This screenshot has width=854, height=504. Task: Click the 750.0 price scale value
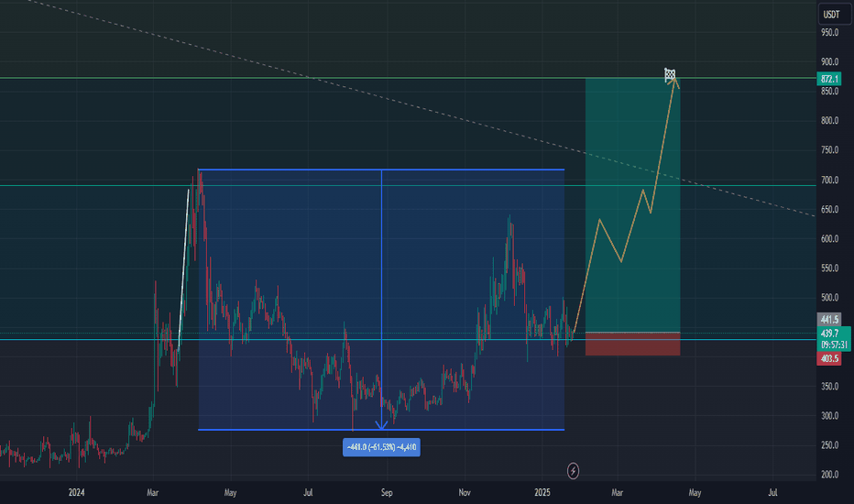(830, 150)
